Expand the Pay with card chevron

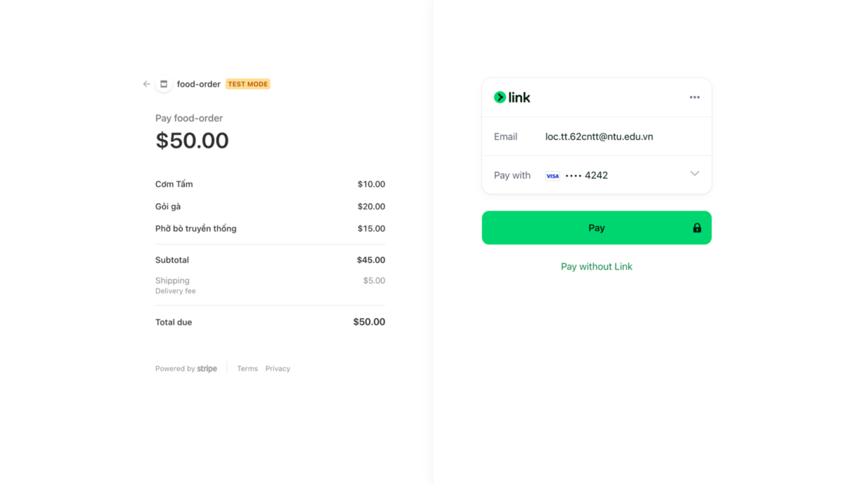click(694, 174)
